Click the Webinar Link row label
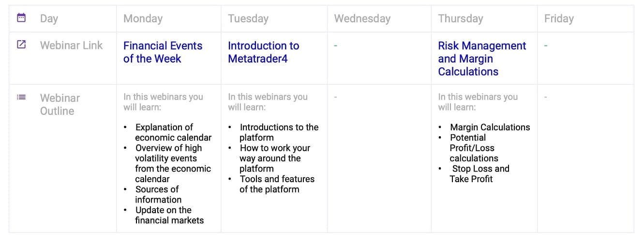This screenshot has width=644, height=235. [71, 46]
